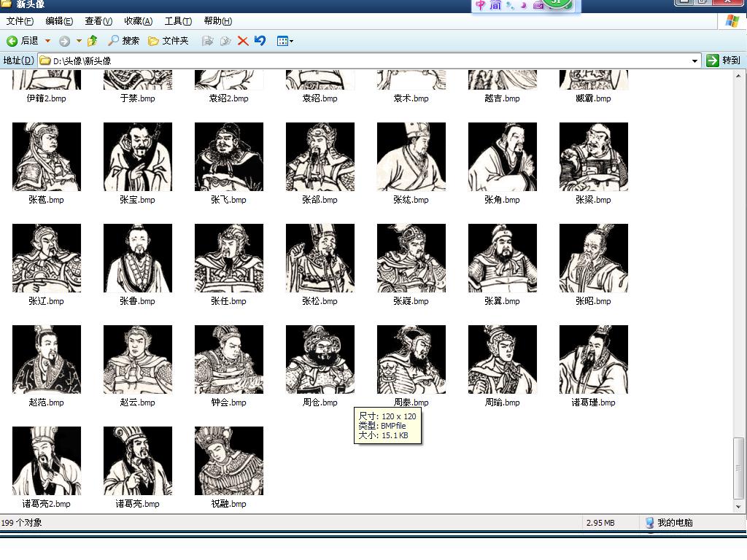Click the 我的电脑 status bar icon
The image size is (747, 560).
coord(649,522)
